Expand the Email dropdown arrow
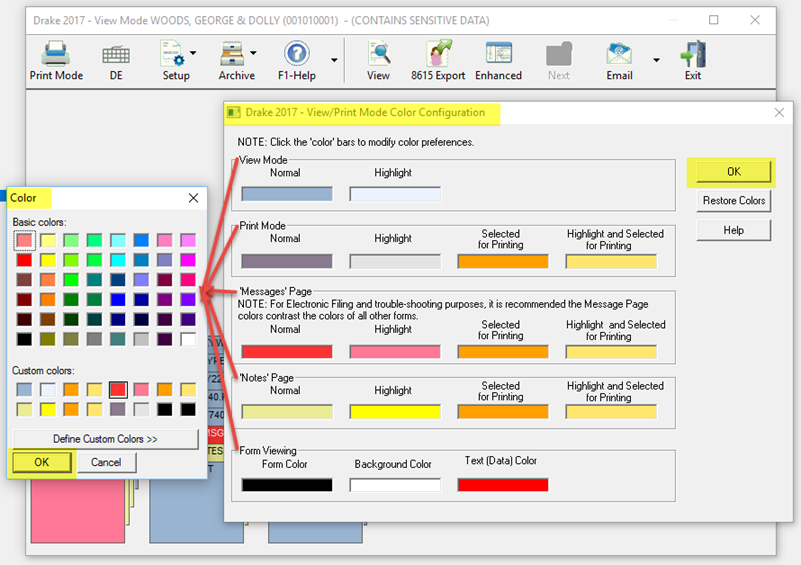The height and width of the screenshot is (565, 801). coord(656,60)
